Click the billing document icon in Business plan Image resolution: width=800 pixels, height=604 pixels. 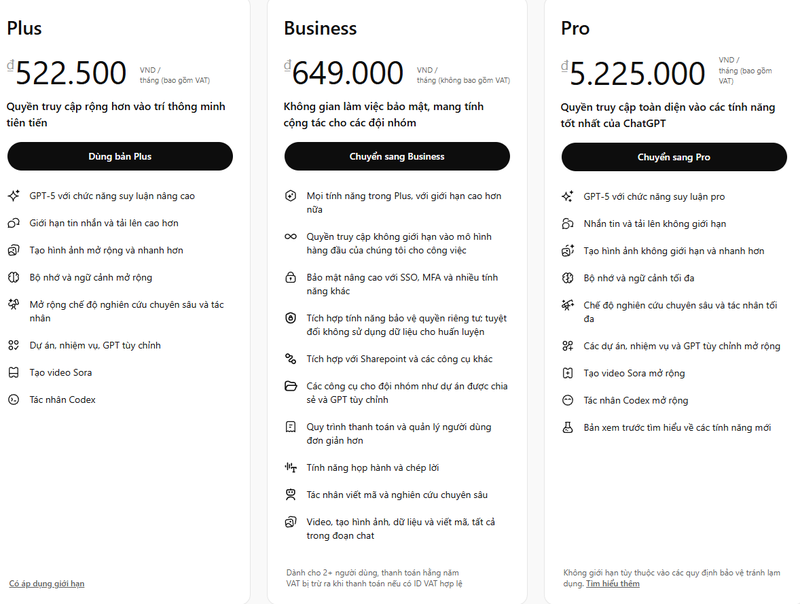[x=291, y=427]
